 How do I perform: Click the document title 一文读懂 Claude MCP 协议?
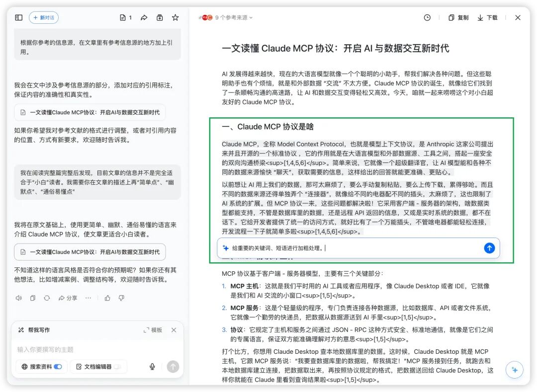click(x=335, y=48)
